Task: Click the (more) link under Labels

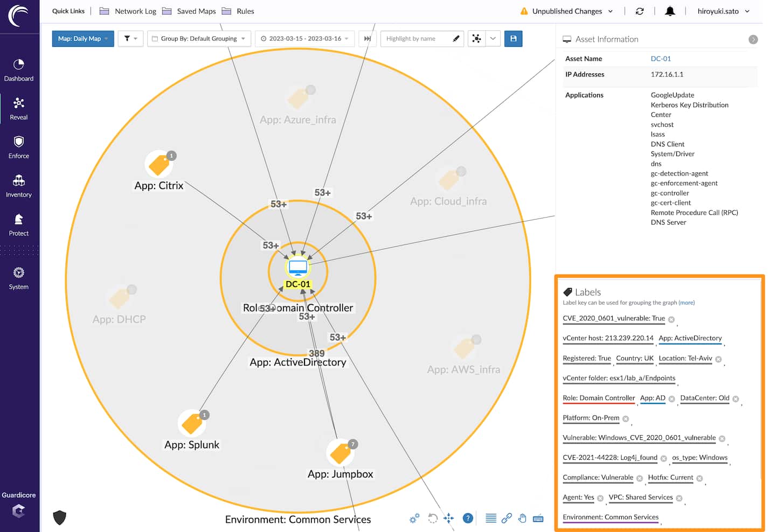Action: point(687,303)
